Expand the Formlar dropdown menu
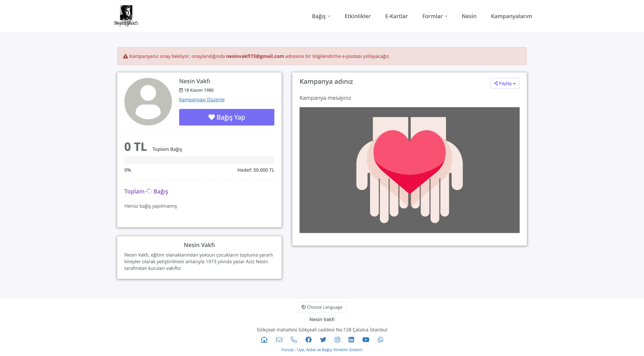Screen dimensions: 644x356 click(435, 16)
